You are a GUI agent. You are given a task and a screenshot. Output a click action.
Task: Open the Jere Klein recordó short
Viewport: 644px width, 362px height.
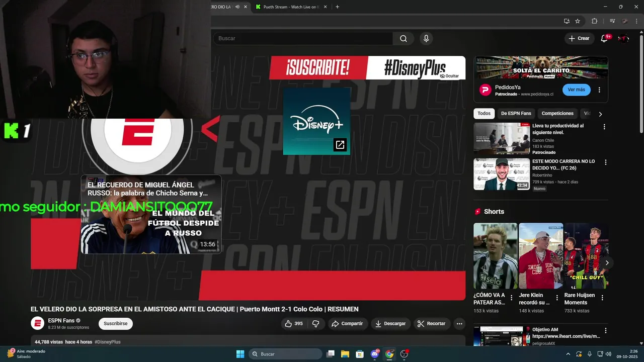pyautogui.click(x=541, y=256)
